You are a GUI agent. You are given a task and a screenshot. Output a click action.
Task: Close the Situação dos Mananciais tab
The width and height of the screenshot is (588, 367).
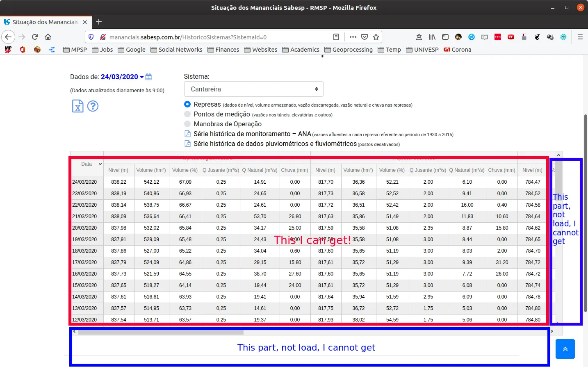[x=85, y=22]
